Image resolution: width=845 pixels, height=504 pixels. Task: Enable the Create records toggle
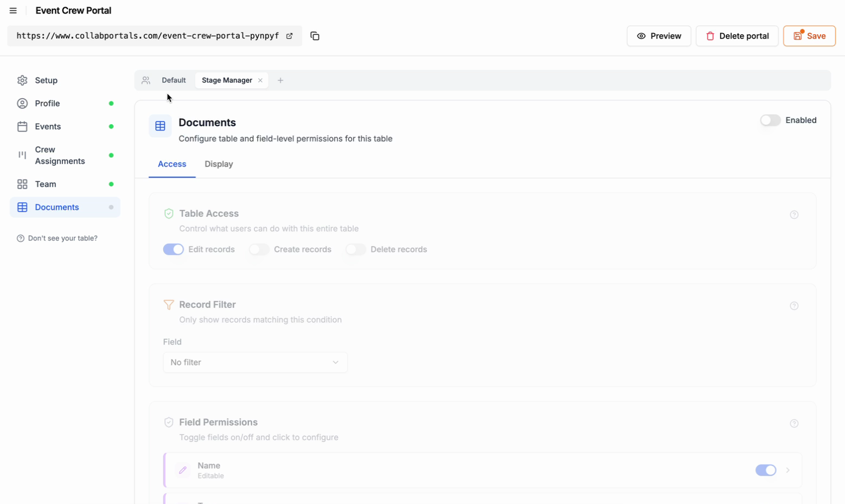pyautogui.click(x=259, y=249)
